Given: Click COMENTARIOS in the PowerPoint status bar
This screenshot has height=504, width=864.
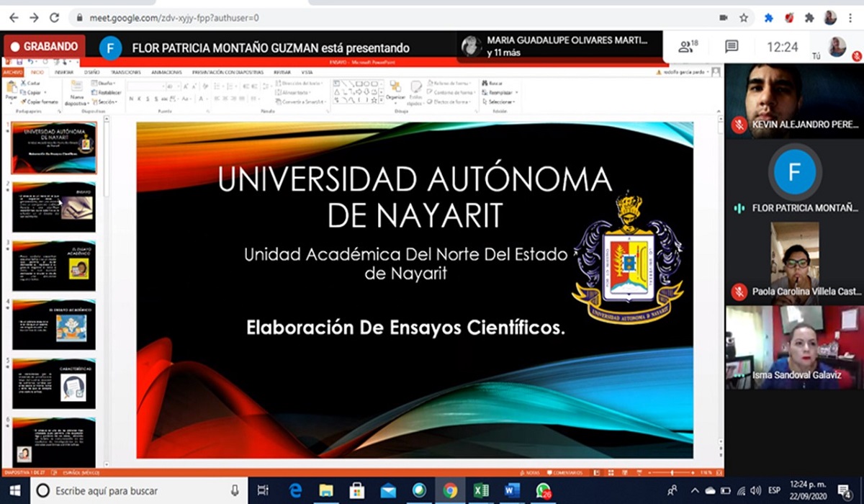Looking at the screenshot, I should pyautogui.click(x=564, y=472).
